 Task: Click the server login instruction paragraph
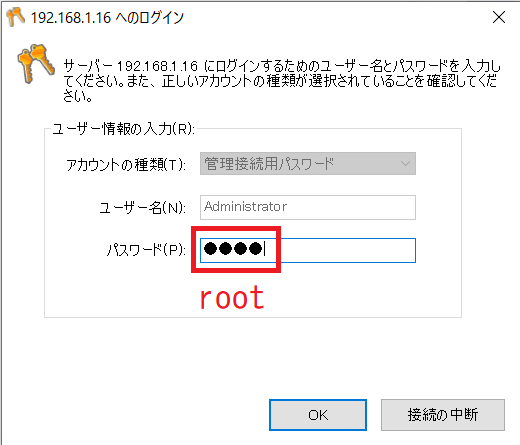(x=282, y=81)
